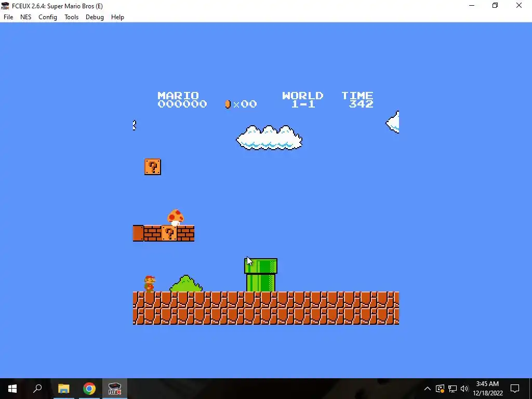Click the coin counter x00
The height and width of the screenshot is (399, 532).
coord(241,104)
